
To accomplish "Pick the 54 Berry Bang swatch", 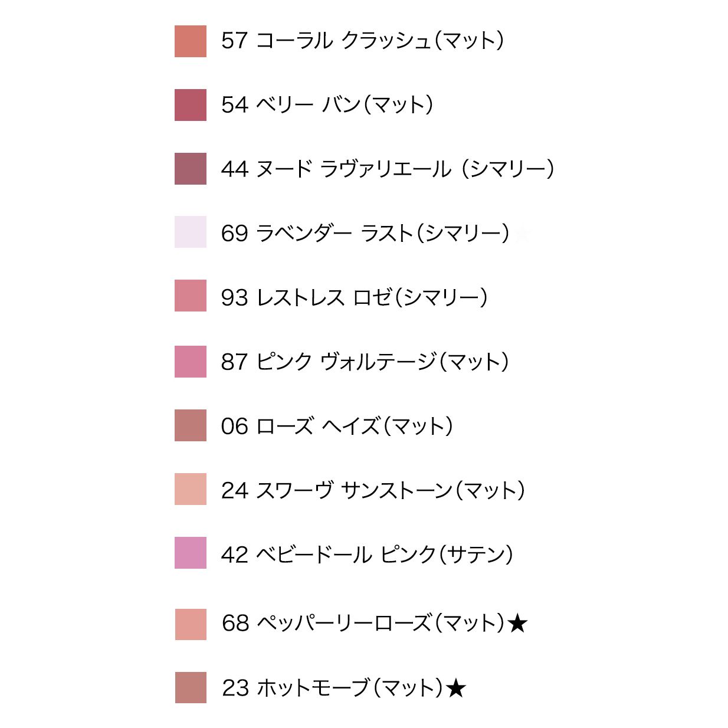I will 190,105.
